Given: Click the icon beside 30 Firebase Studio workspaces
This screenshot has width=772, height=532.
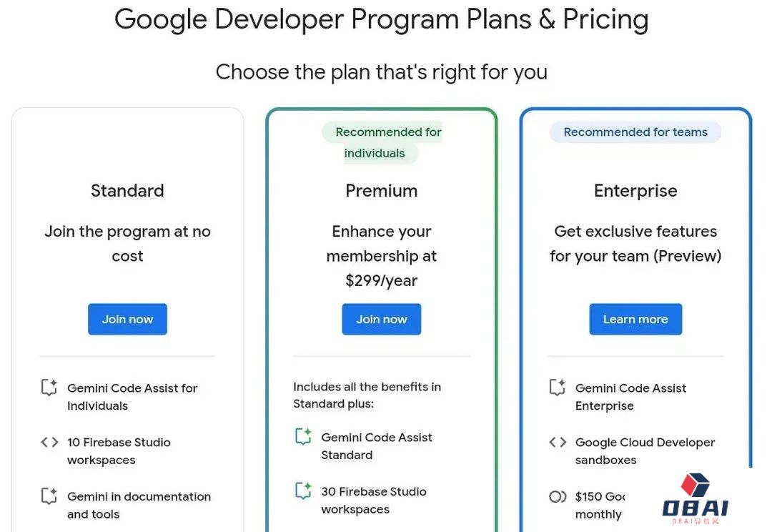Looking at the screenshot, I should [303, 491].
